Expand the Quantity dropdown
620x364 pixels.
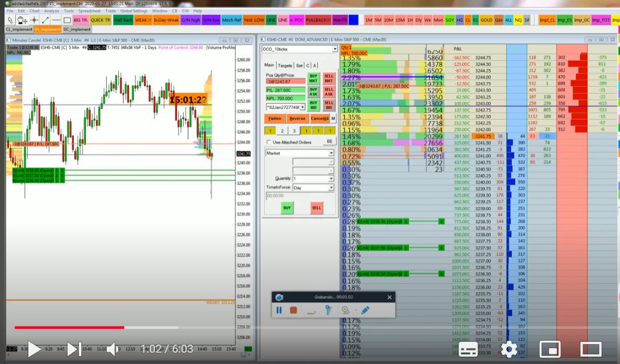(331, 179)
